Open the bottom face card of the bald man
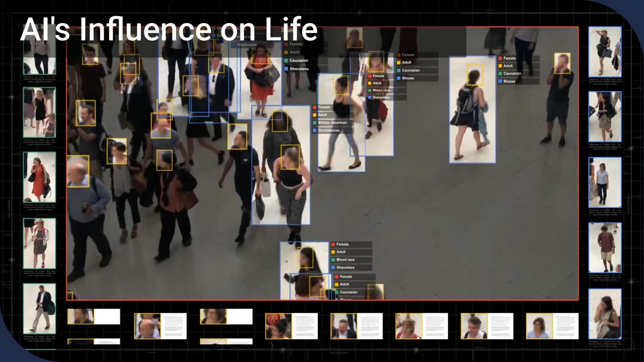 160,326
